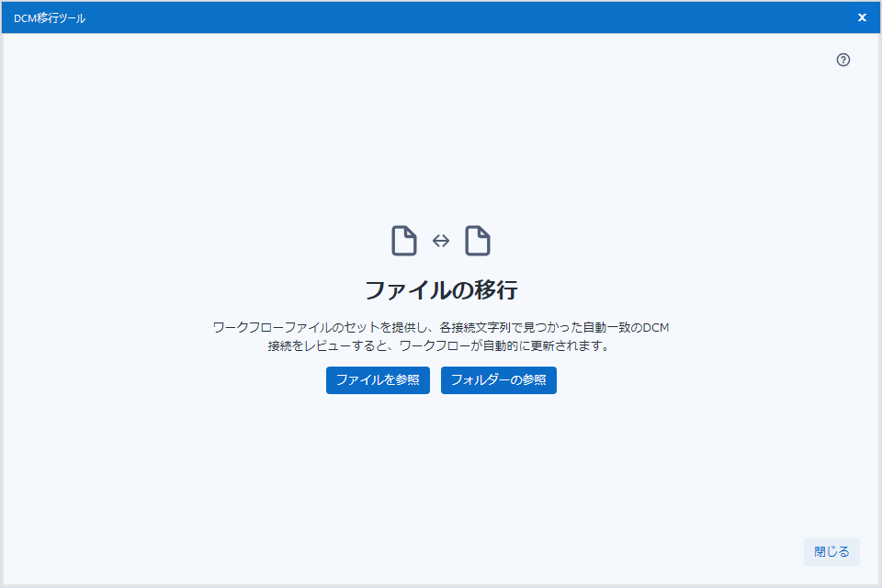Click the description line starting with 接続をレビュー
Viewport: 882px width, 588px height.
(441, 347)
